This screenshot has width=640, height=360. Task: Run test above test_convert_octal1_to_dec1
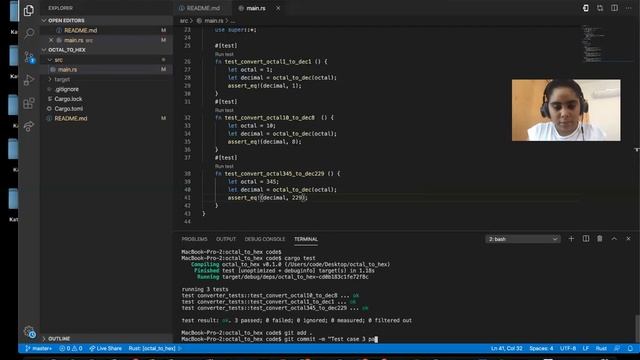point(224,54)
